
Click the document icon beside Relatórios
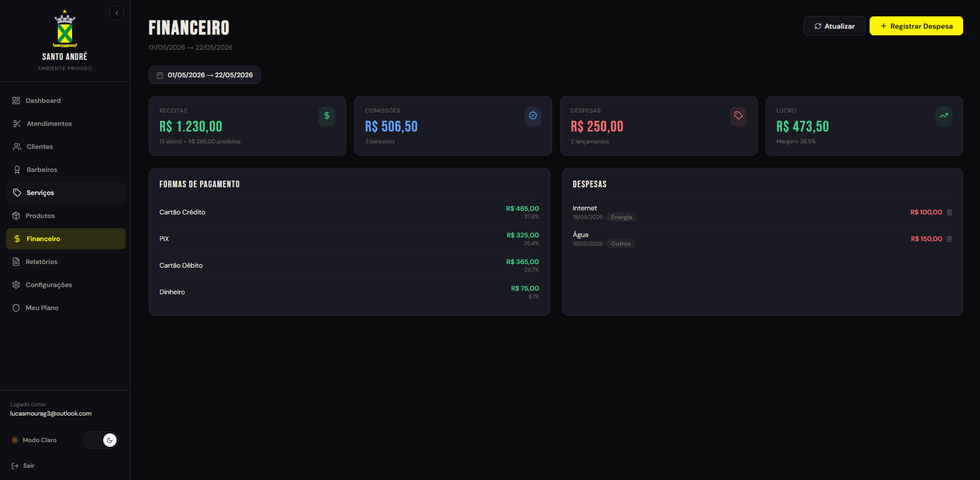point(16,262)
